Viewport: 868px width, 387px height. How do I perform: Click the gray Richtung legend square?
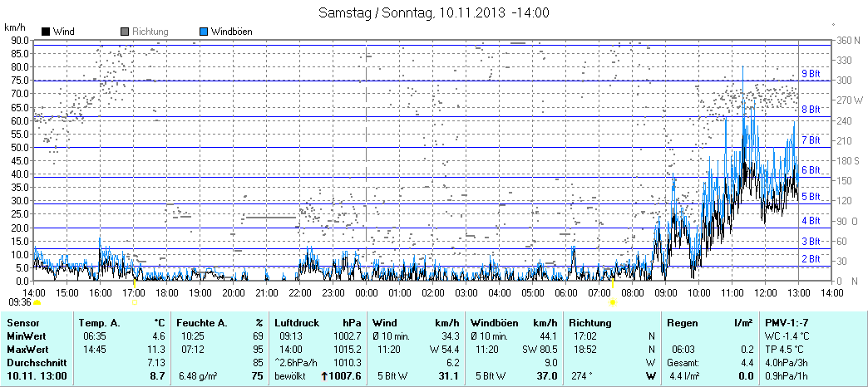pos(125,32)
